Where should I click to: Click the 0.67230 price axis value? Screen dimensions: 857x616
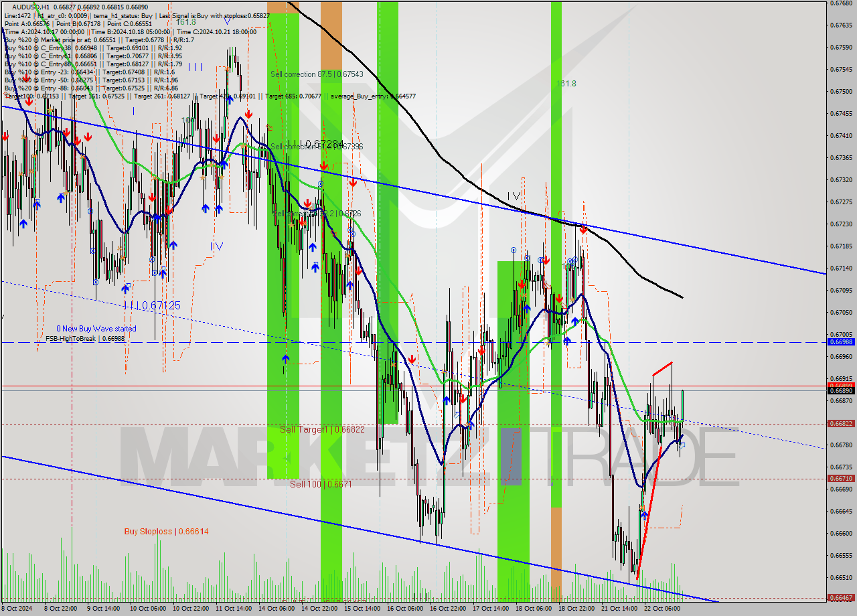tap(842, 224)
